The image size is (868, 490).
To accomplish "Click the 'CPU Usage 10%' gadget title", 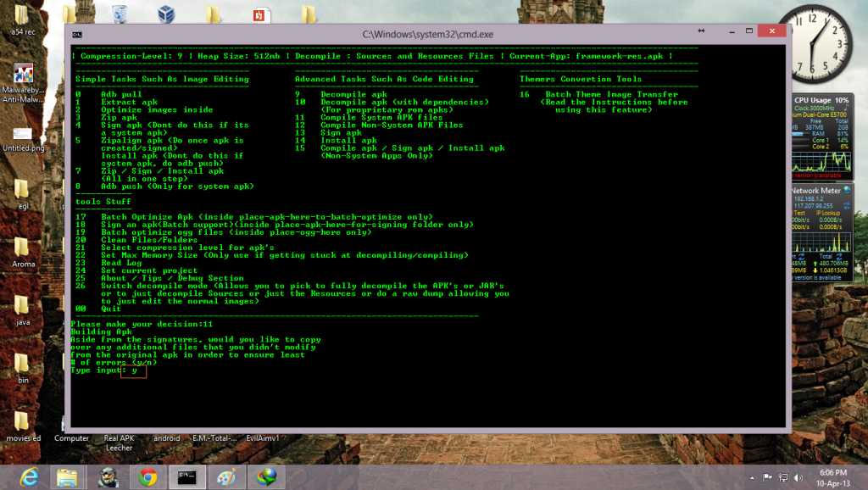I will click(x=821, y=100).
